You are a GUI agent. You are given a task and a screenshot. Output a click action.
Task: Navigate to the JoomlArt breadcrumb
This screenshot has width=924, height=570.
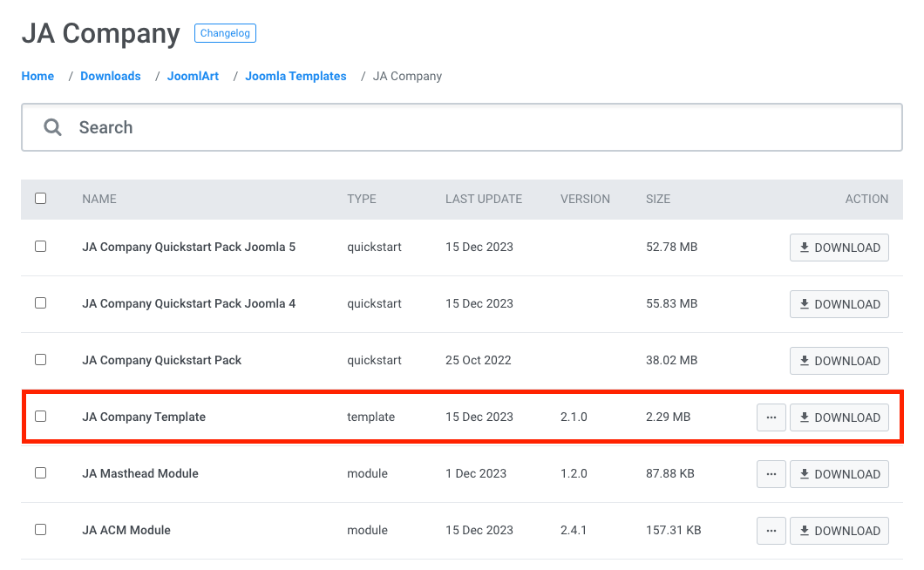click(193, 77)
